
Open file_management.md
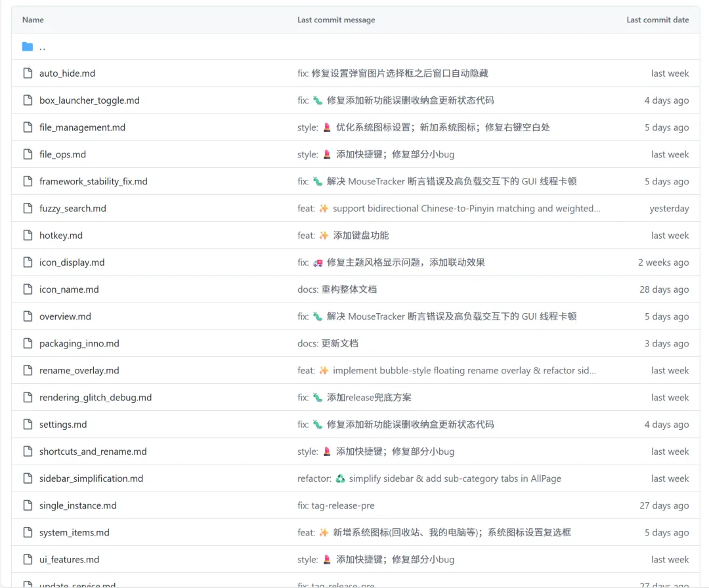tap(82, 127)
